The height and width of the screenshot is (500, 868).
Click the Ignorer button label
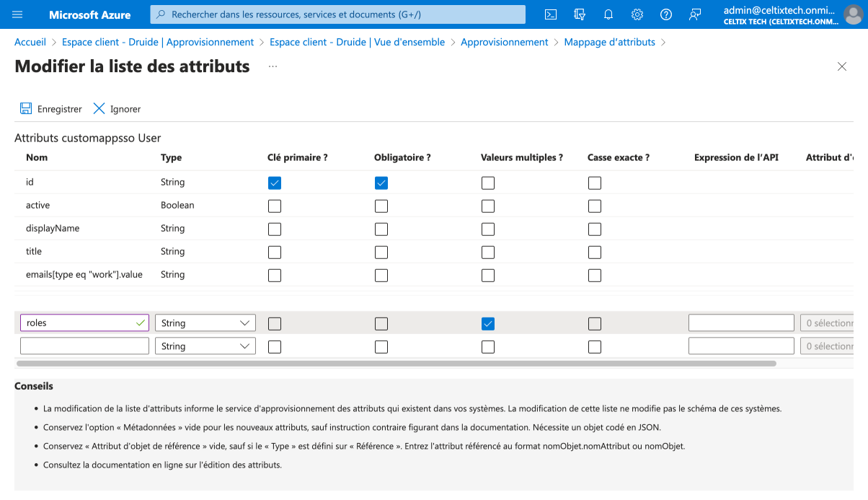click(x=125, y=109)
